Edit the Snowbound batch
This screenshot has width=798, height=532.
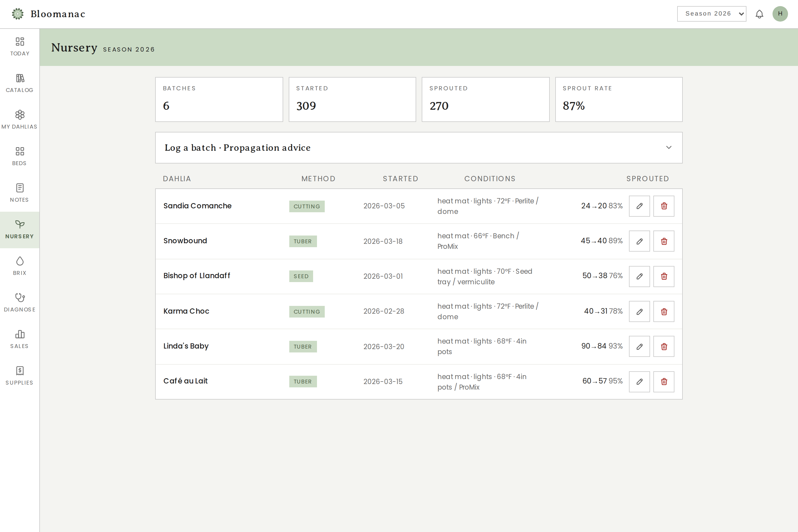[639, 241]
